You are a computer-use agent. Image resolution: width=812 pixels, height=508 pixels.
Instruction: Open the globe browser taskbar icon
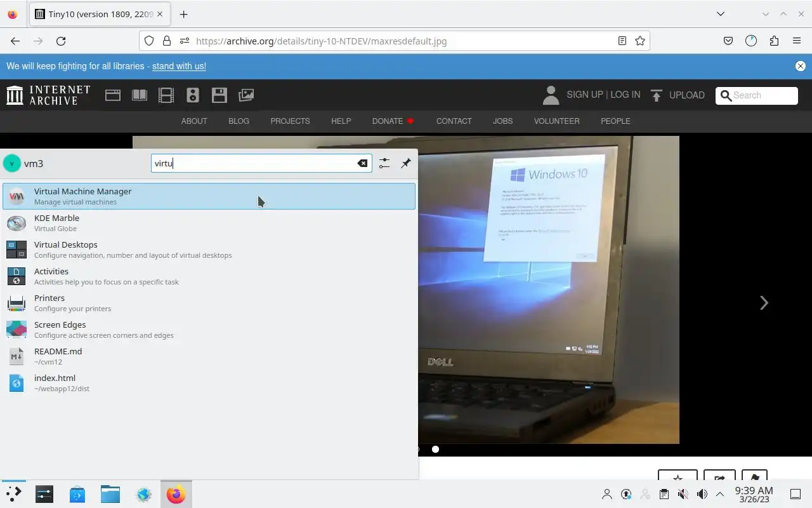143,494
